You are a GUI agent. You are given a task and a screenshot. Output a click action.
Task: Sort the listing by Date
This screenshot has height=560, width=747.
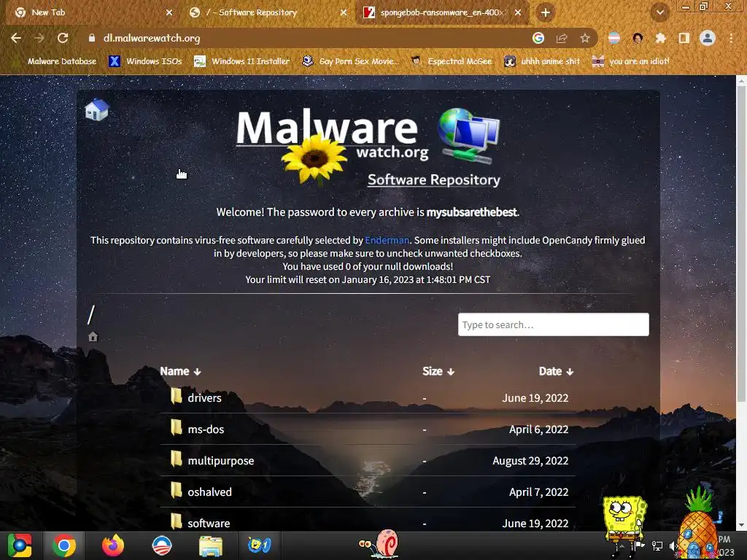pos(556,371)
